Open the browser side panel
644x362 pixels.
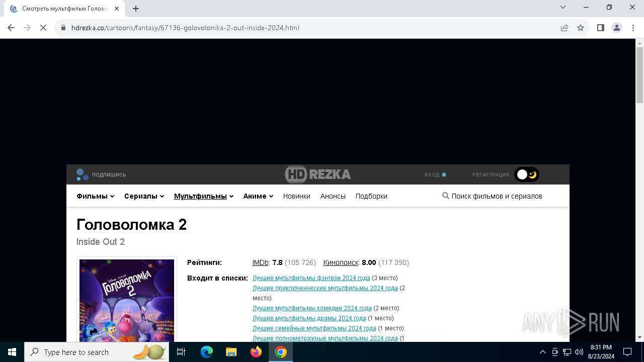click(x=600, y=28)
